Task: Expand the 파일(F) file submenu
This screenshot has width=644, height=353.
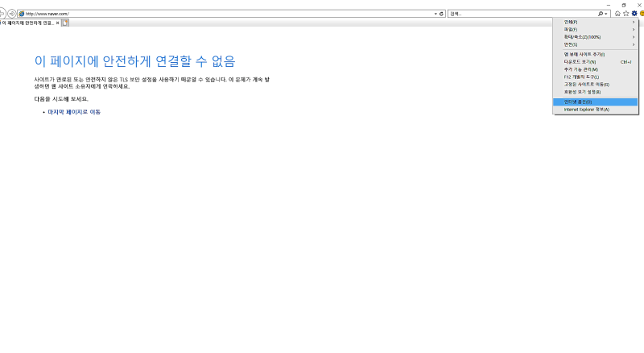Action: [x=595, y=30]
